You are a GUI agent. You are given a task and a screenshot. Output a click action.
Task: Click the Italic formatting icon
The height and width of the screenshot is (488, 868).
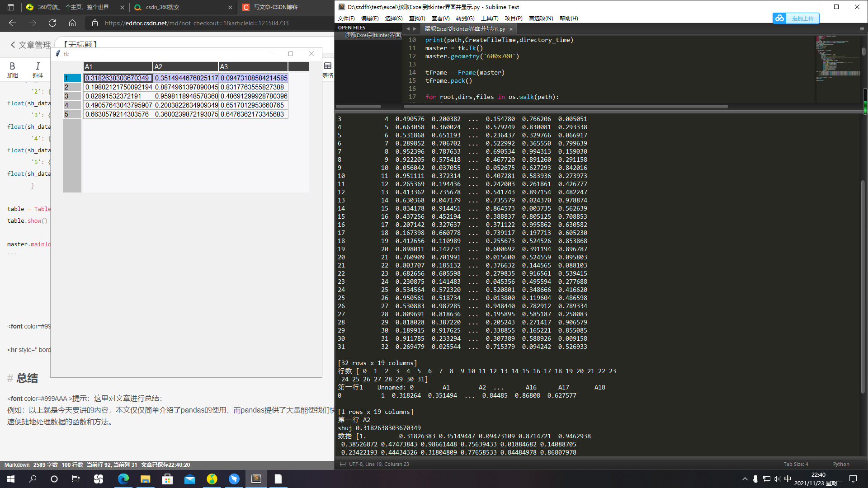click(x=38, y=66)
